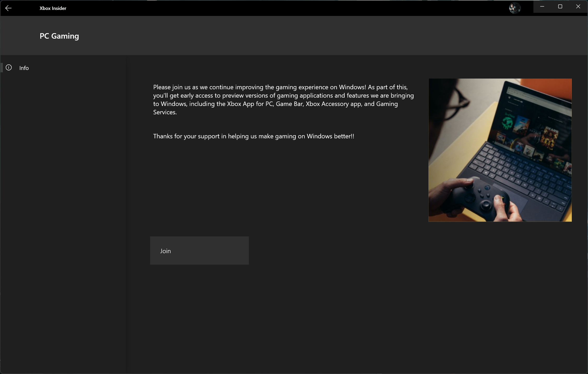Maximize the Xbox Insider window
Image resolution: width=588 pixels, height=374 pixels.
click(x=560, y=7)
